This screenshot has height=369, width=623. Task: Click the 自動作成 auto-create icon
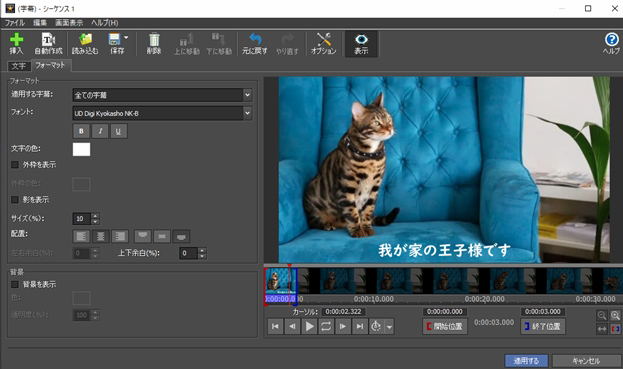click(x=48, y=40)
